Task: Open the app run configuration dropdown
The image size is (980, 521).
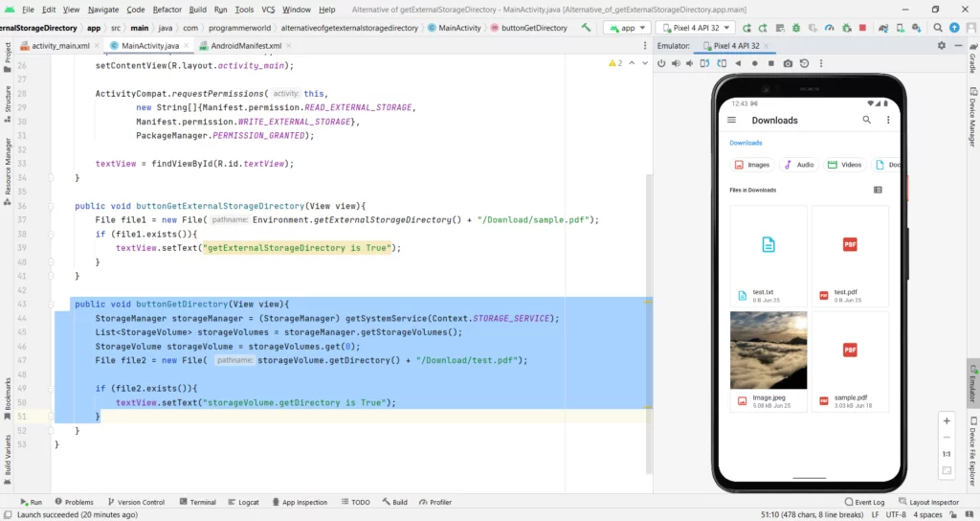Action: [x=628, y=28]
